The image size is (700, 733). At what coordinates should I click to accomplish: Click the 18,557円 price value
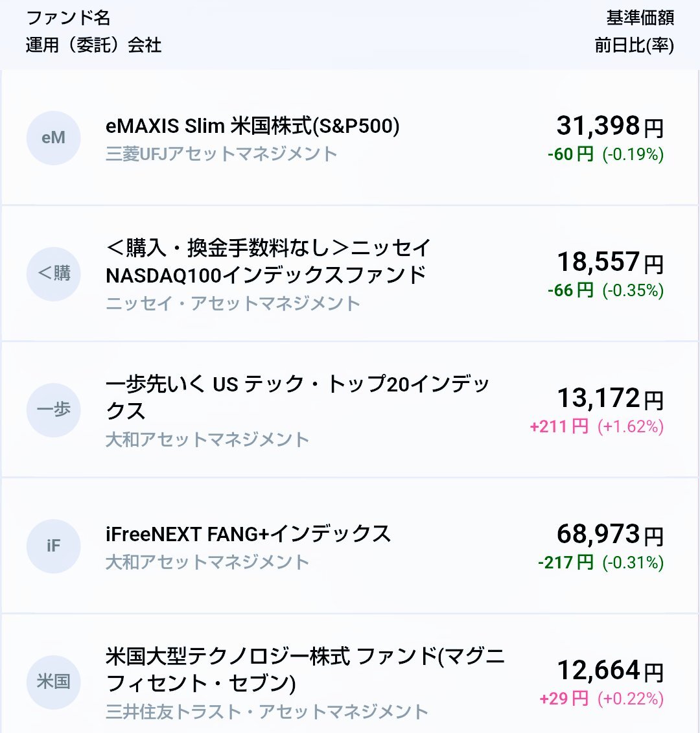click(x=610, y=262)
